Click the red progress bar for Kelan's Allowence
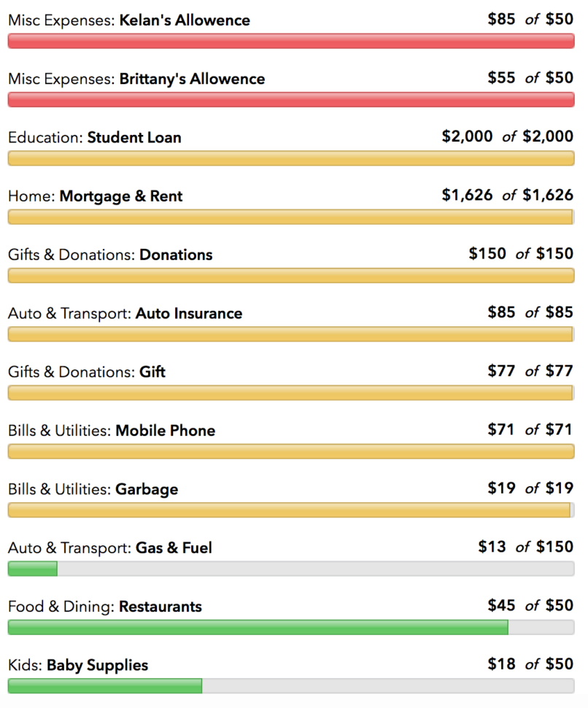Viewport: 588px width, 708px height. 292,41
